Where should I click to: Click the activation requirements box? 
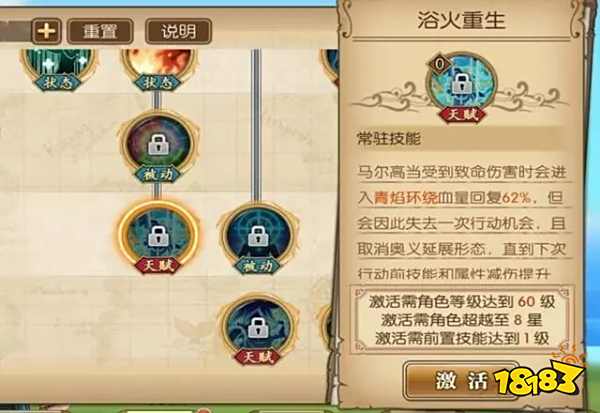click(462, 319)
